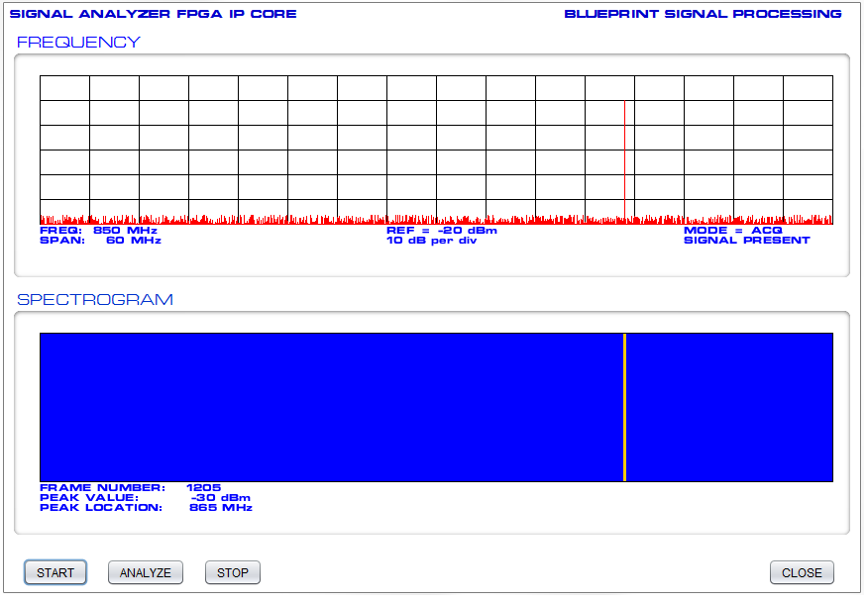Select the SPAN 60 MHz readout

(100, 241)
